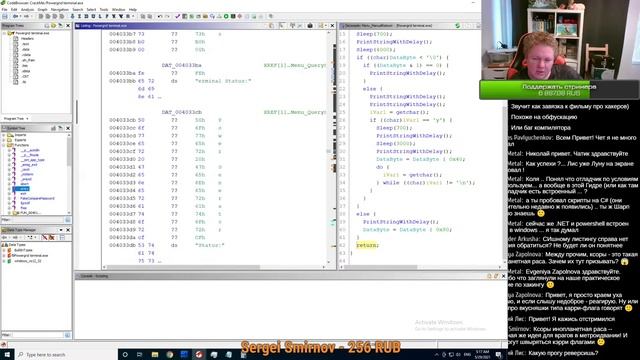Switch to the Program Tree tab
This screenshot has height=360, width=640.
point(16,118)
